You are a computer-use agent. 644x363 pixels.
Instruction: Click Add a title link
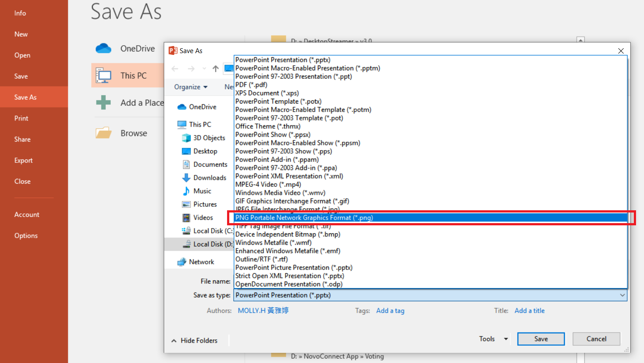(x=529, y=311)
